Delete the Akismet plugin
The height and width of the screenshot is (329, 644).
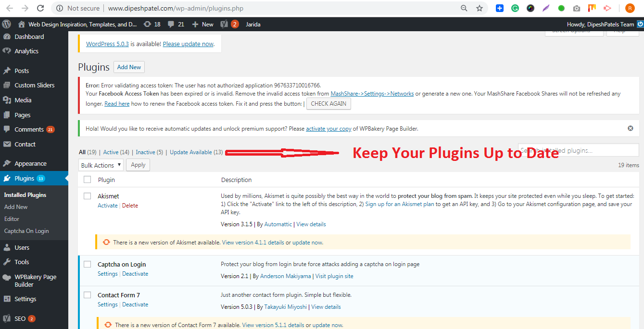click(130, 206)
